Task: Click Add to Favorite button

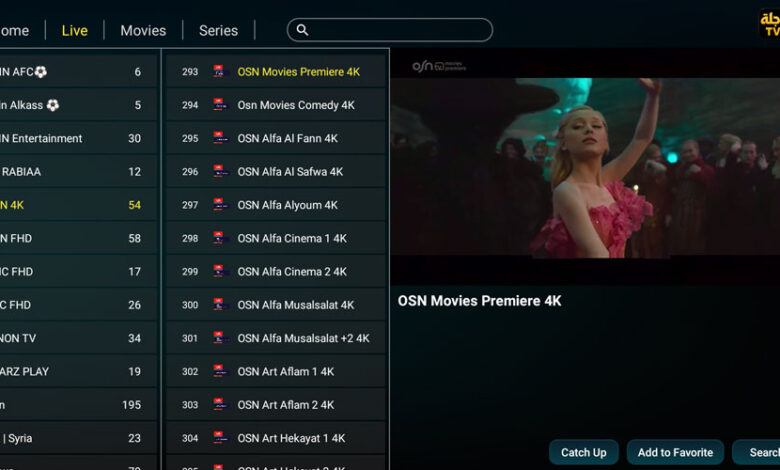Action: tap(675, 453)
